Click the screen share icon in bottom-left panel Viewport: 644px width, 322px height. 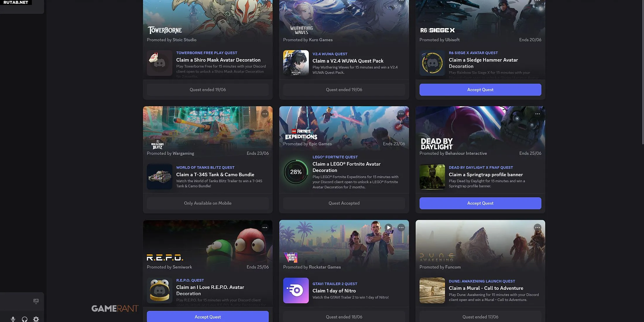36,301
